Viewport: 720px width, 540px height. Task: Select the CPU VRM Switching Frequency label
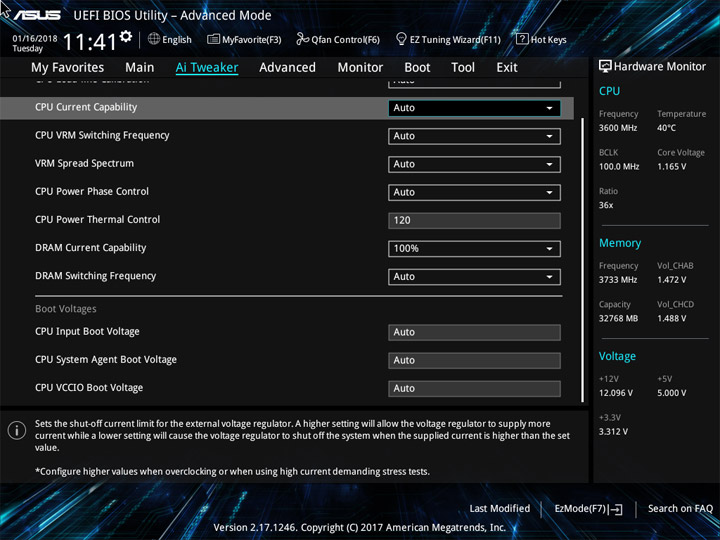(102, 135)
